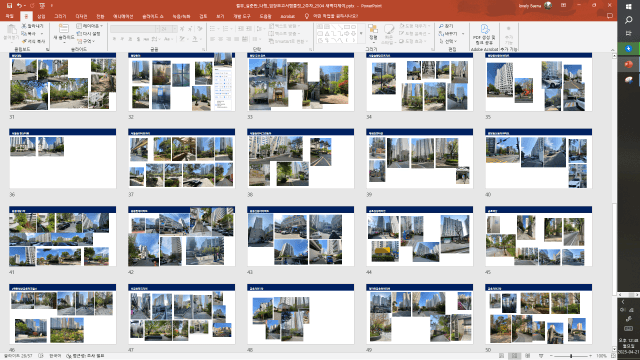Open the Insert ribbon tab
The image size is (640, 360).
coord(41,16)
